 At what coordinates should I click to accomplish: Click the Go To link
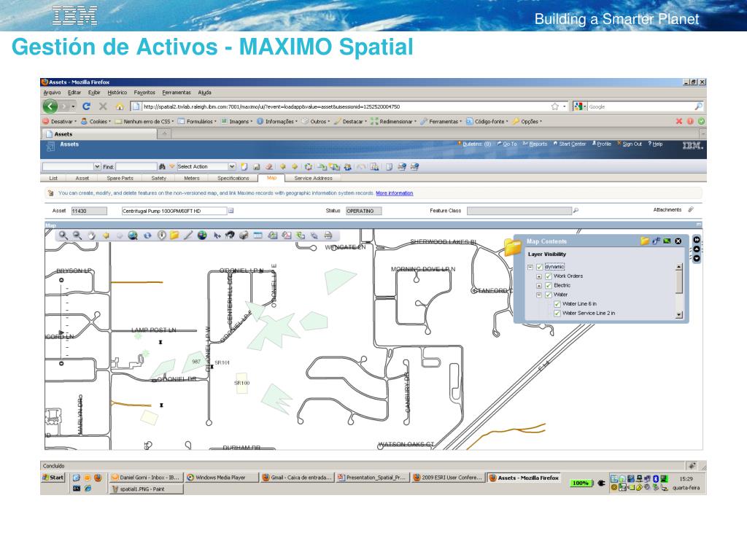[x=510, y=144]
